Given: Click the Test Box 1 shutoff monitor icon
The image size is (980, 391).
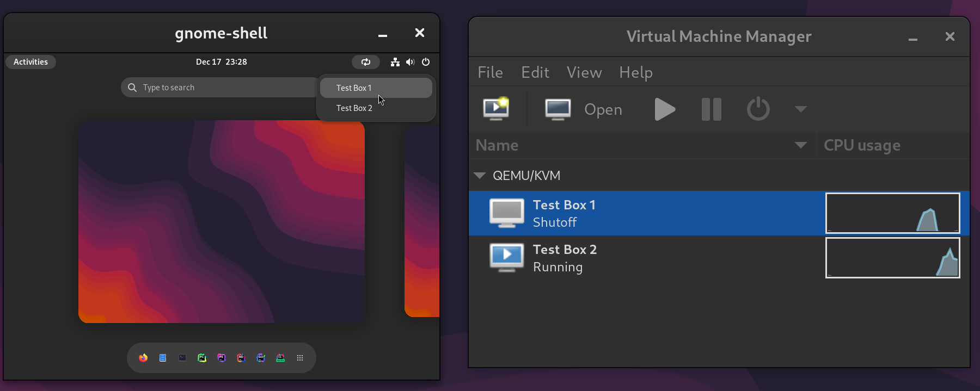Looking at the screenshot, I should 507,213.
